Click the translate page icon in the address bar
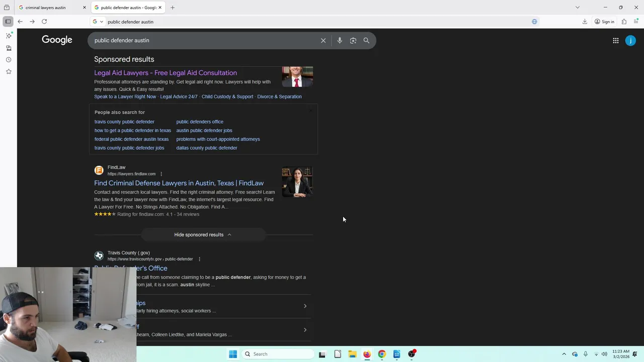The height and width of the screenshot is (362, 644). [x=534, y=22]
